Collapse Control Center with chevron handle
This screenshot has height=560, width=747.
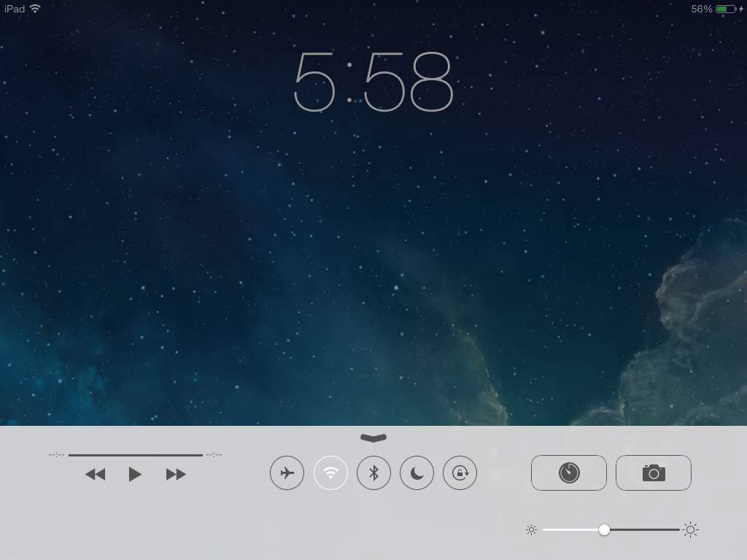[x=373, y=437]
